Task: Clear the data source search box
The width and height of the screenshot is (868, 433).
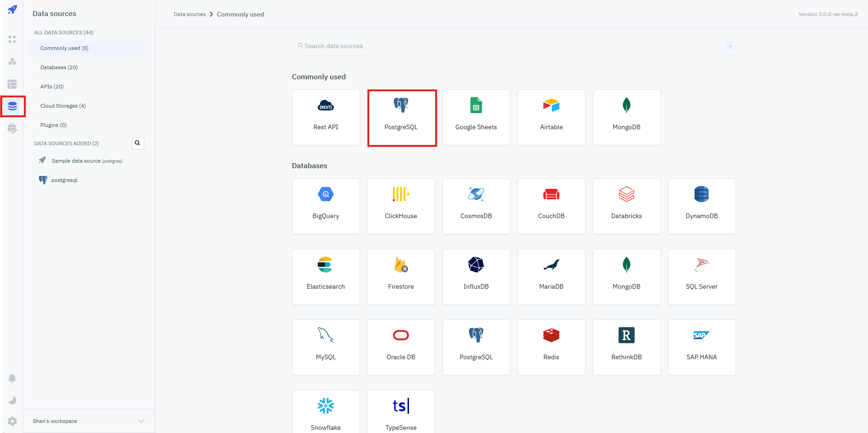Action: coord(730,46)
